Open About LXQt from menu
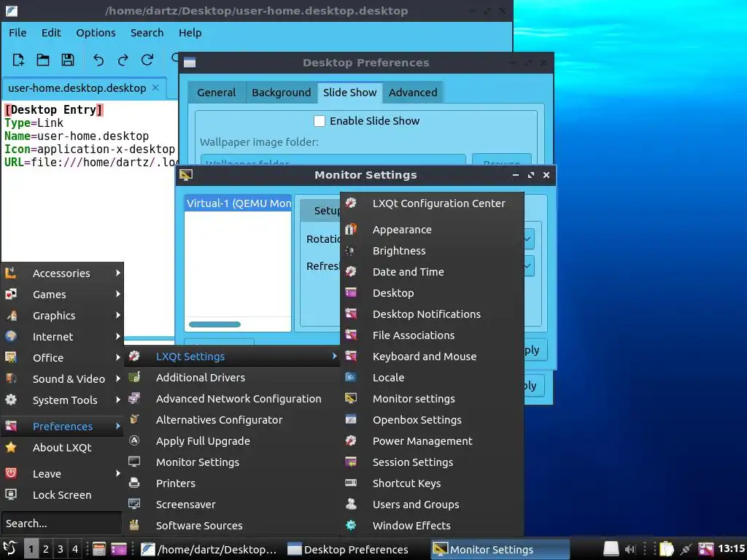This screenshot has width=747, height=560. tap(62, 448)
